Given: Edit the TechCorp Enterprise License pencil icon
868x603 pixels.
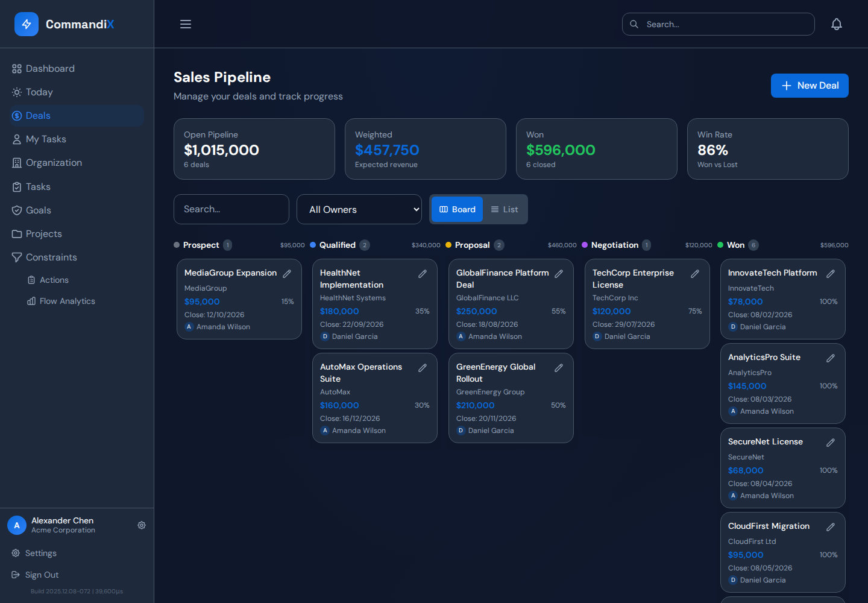Looking at the screenshot, I should click(695, 274).
